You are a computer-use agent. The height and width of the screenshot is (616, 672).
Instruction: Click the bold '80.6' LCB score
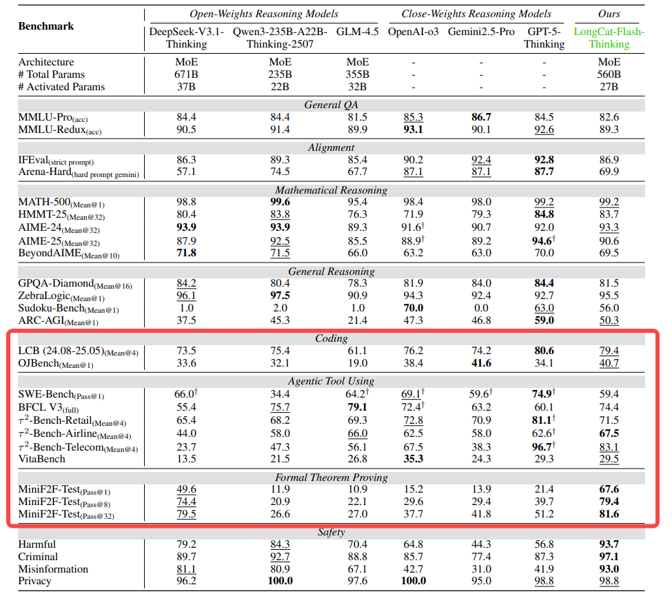click(544, 351)
